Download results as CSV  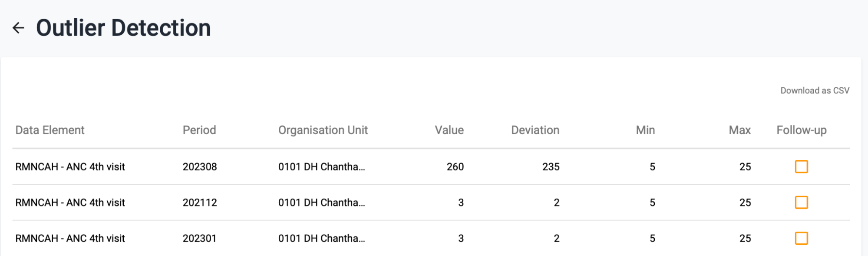pyautogui.click(x=815, y=90)
